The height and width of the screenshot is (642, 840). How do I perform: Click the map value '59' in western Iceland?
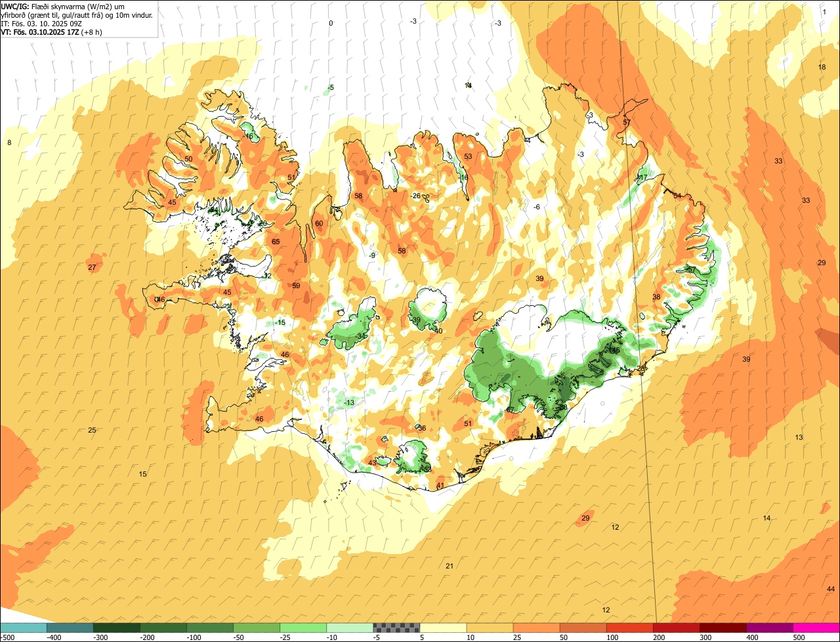click(x=296, y=286)
